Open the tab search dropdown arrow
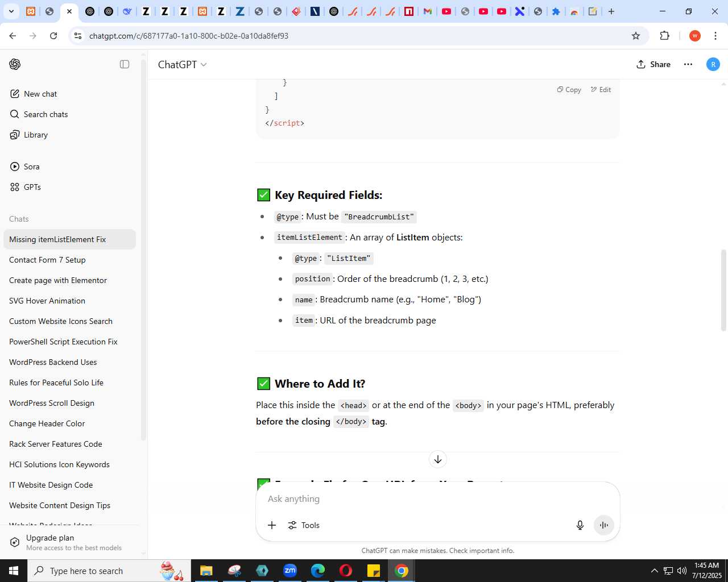Screen dimensions: 728x582 coord(11,11)
